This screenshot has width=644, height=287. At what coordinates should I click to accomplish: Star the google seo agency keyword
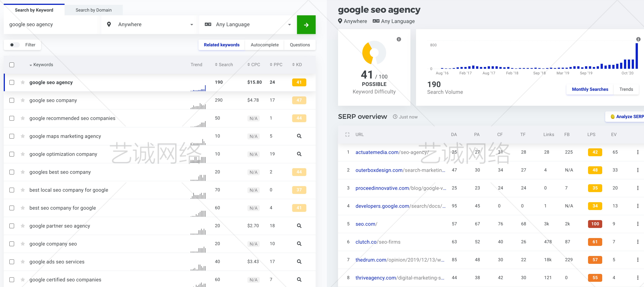pos(23,82)
